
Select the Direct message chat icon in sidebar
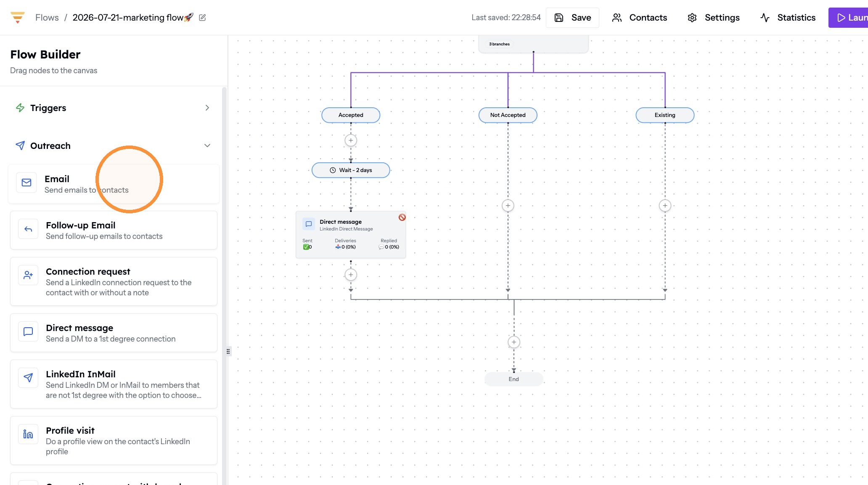pos(28,332)
